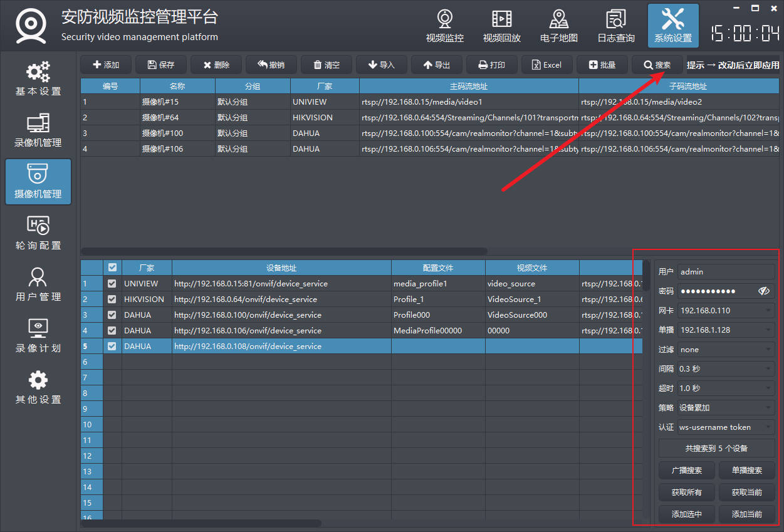This screenshot has width=784, height=532.
Task: Expand the 过滤 filter dropdown set to none
Action: pos(726,350)
